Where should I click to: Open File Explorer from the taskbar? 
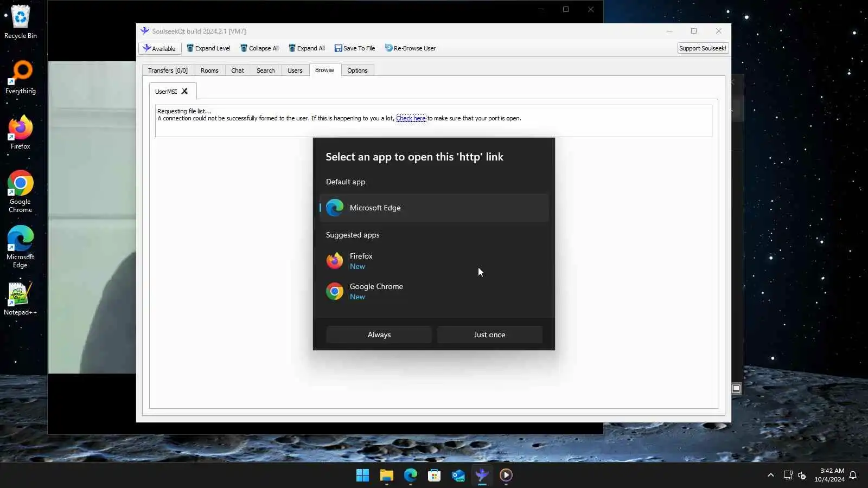coord(386,476)
